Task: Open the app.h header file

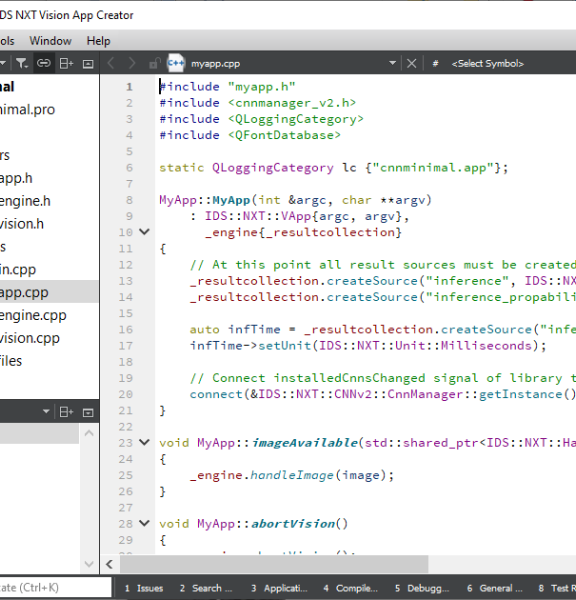Action: click(x=16, y=178)
